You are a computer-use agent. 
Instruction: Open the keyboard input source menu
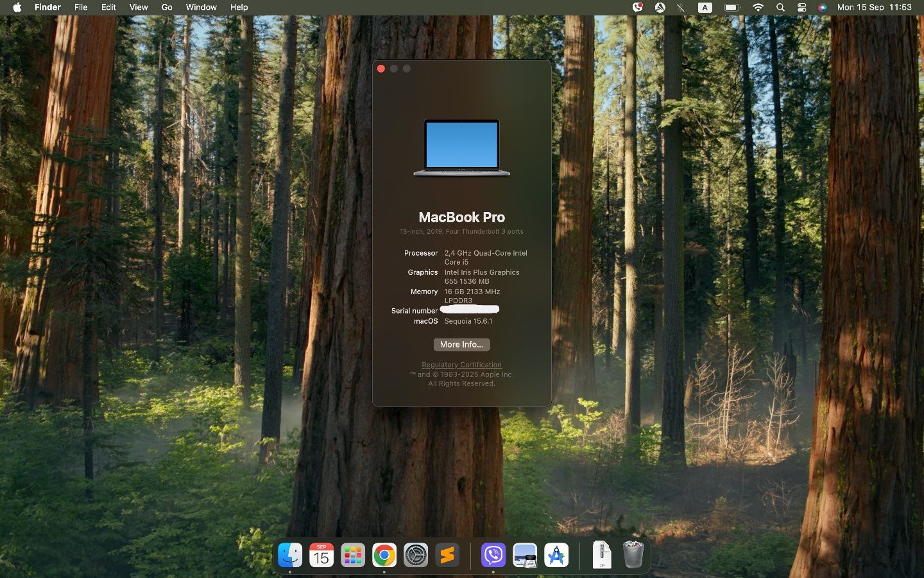click(705, 7)
